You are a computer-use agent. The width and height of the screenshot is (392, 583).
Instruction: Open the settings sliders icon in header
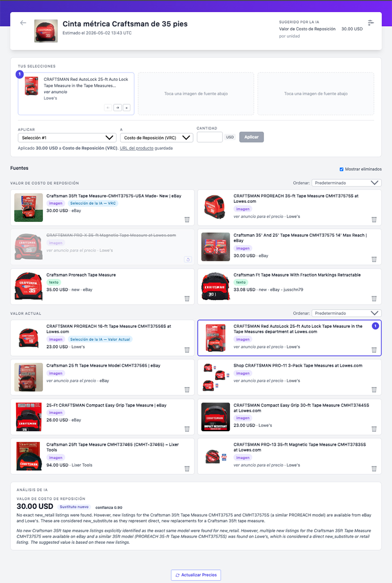point(371,23)
